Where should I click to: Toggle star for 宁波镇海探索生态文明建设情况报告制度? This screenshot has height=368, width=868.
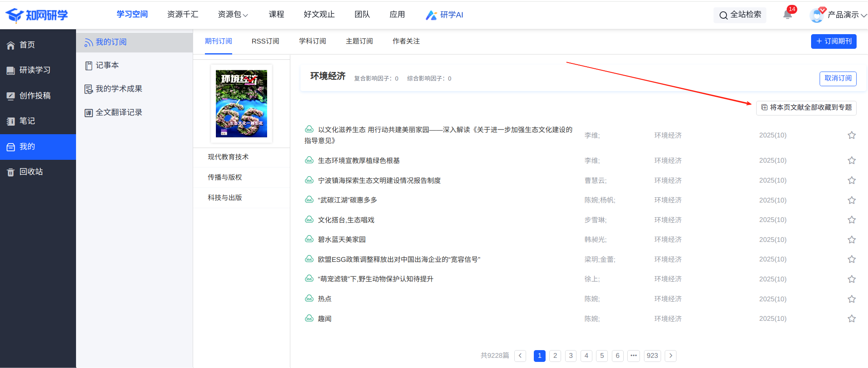(851, 180)
